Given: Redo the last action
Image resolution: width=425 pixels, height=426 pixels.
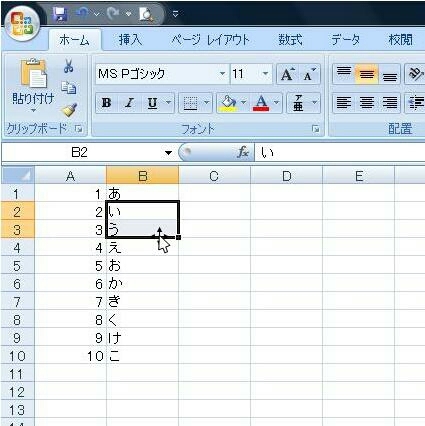Looking at the screenshot, I should 114,14.
